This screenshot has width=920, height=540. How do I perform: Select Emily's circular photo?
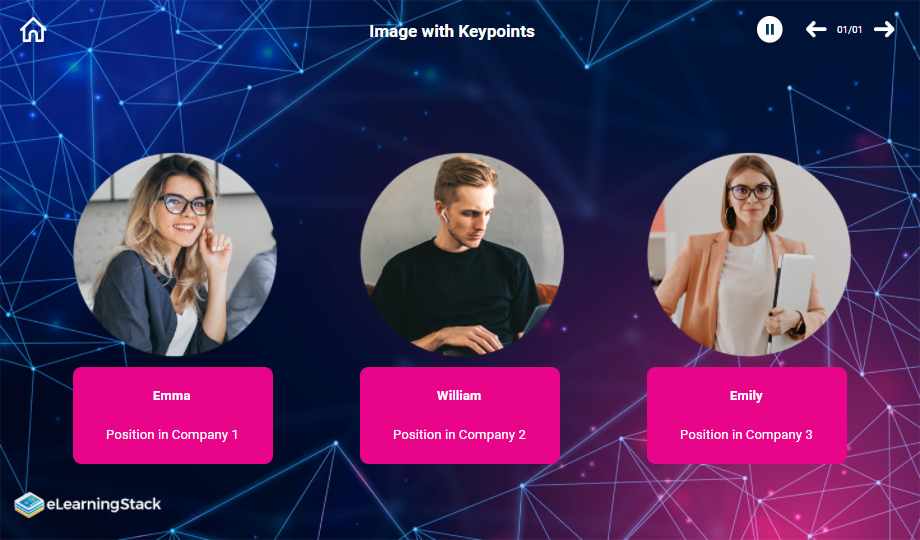[x=749, y=254]
